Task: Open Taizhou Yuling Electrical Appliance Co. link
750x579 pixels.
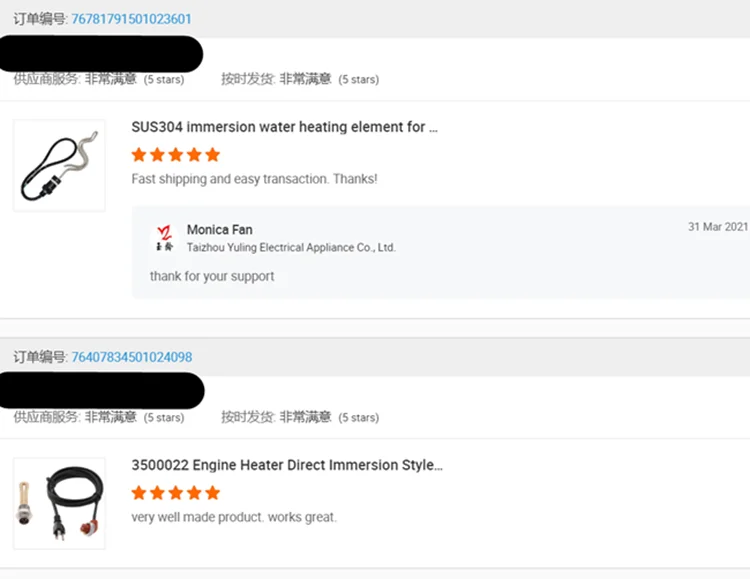Action: pyautogui.click(x=291, y=247)
